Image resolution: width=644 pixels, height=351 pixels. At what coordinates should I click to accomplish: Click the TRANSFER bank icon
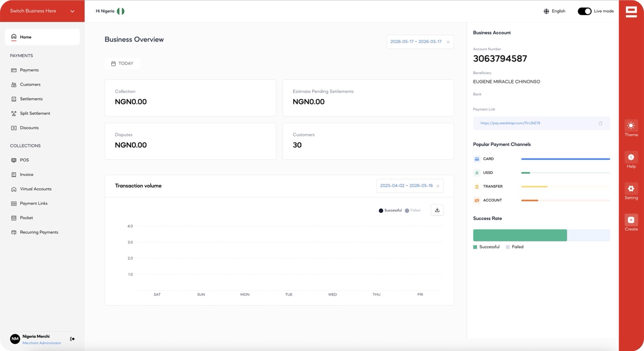coord(477,187)
